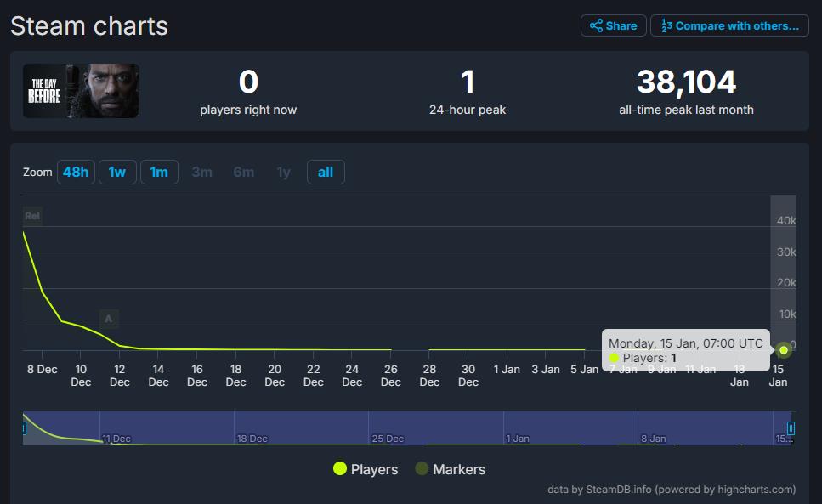Viewport: 822px width, 504px height.
Task: Toggle Markers series in legend
Action: [x=459, y=469]
